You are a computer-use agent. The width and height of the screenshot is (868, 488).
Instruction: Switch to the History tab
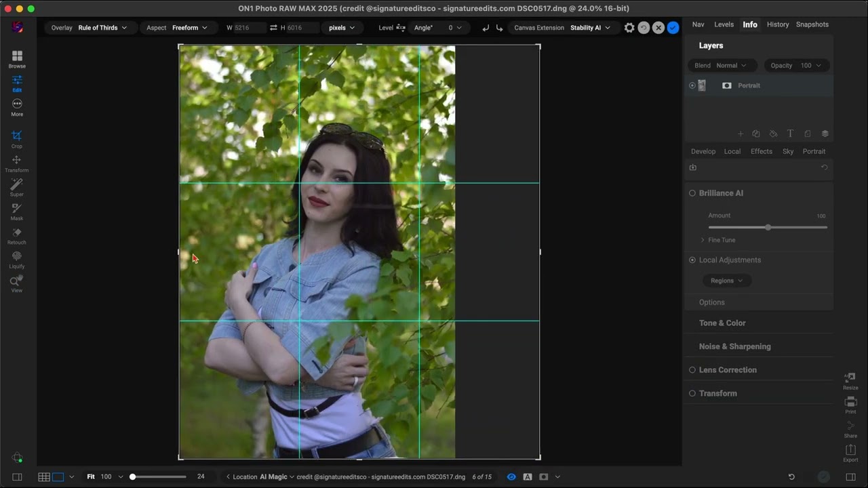pos(778,24)
